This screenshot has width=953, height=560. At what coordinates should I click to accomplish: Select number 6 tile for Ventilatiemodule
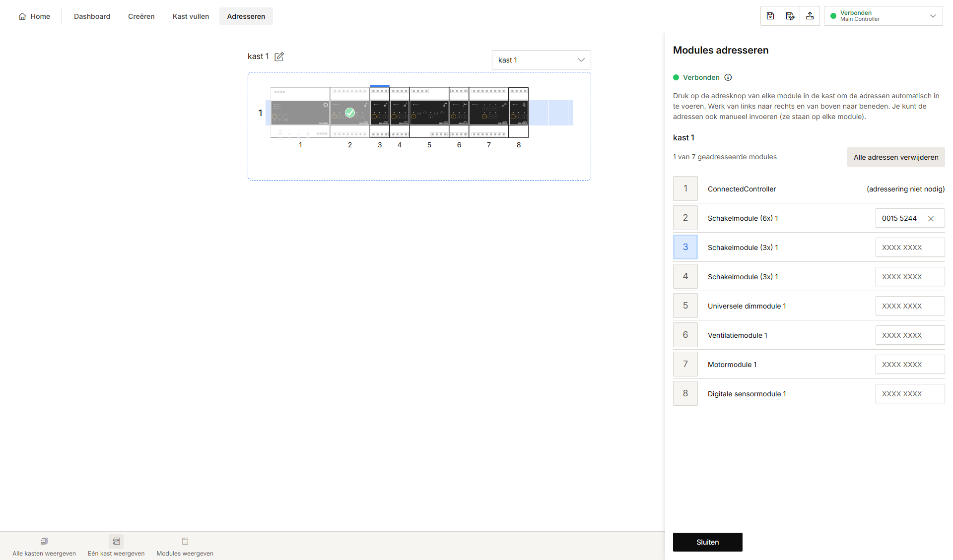point(685,335)
